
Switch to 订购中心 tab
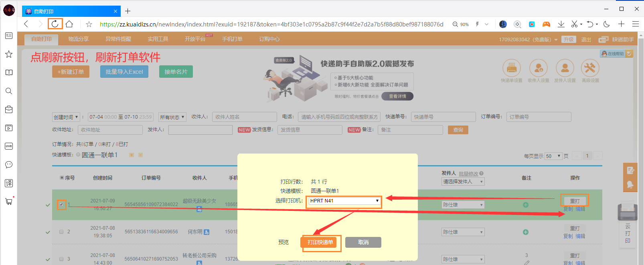point(269,39)
